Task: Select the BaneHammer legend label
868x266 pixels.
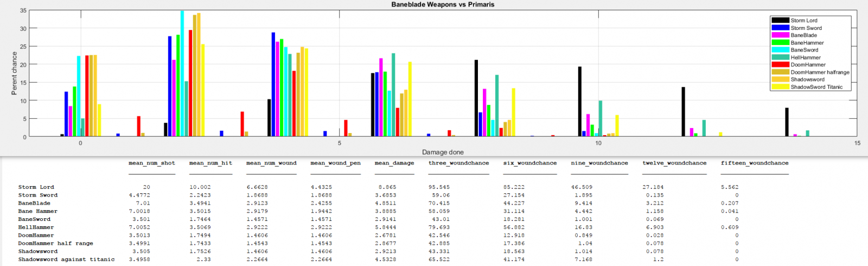Action: tap(807, 43)
